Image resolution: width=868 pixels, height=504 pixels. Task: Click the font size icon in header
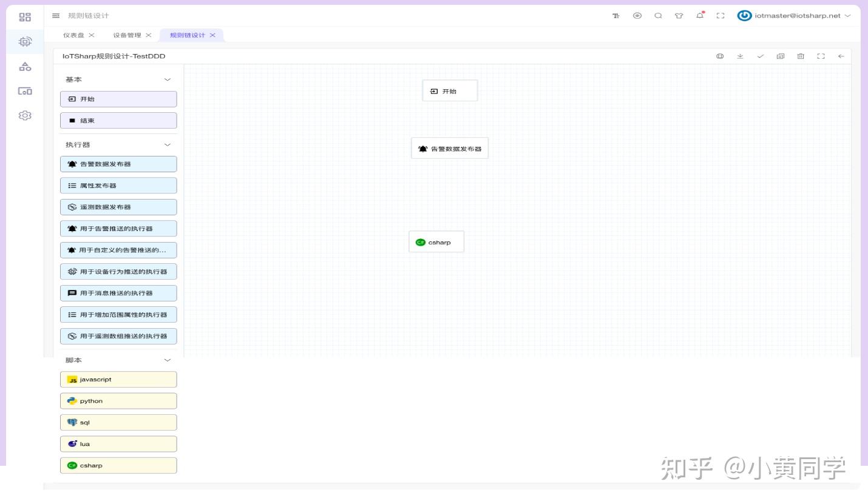[616, 16]
